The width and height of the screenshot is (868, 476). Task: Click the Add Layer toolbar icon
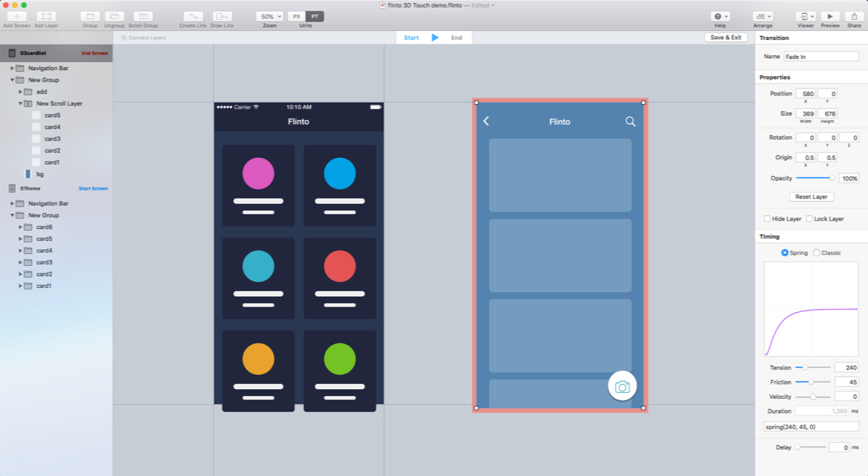point(46,17)
